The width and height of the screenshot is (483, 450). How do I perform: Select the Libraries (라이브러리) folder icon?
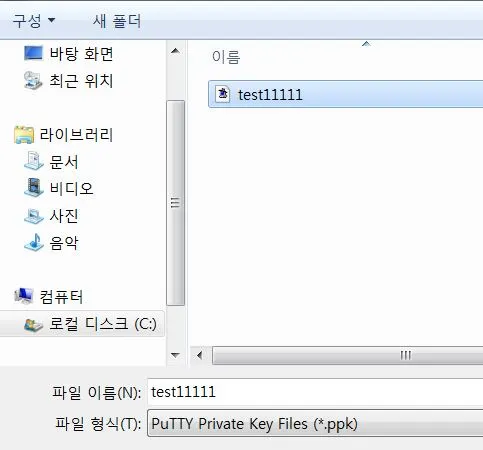coord(24,135)
